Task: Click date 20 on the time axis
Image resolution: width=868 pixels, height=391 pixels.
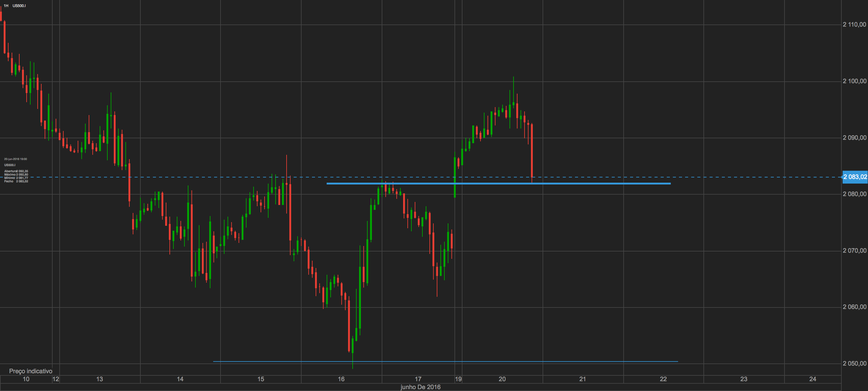Action: (x=502, y=379)
